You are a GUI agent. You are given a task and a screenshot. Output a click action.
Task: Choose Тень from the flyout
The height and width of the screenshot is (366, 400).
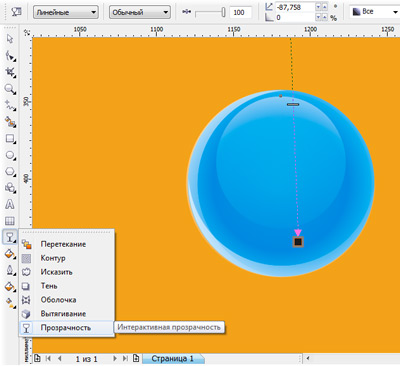[67, 286]
